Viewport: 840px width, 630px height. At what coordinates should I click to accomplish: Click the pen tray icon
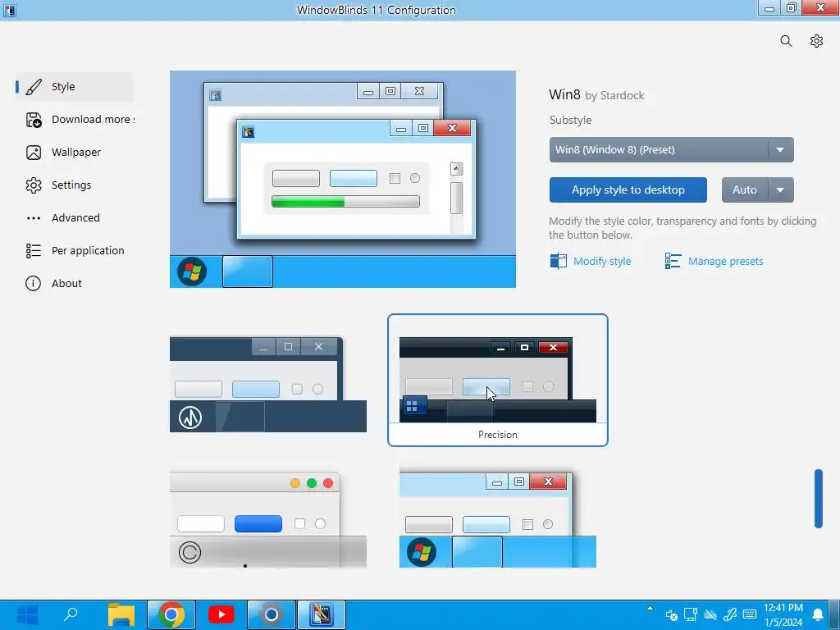(x=729, y=614)
